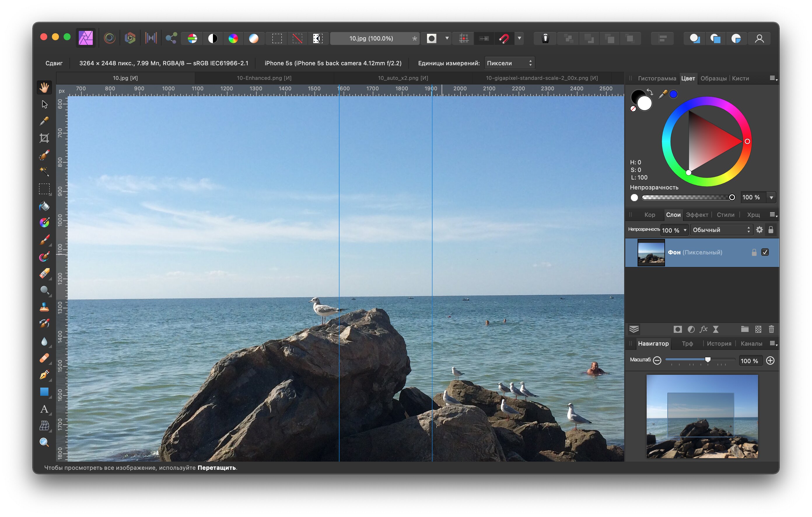
Task: Open the Assistant options icon
Action: [545, 38]
